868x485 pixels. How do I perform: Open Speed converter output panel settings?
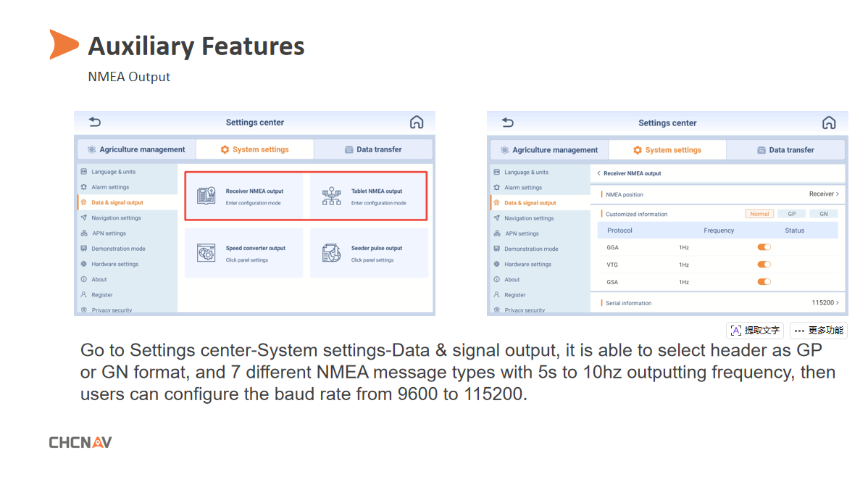point(244,253)
